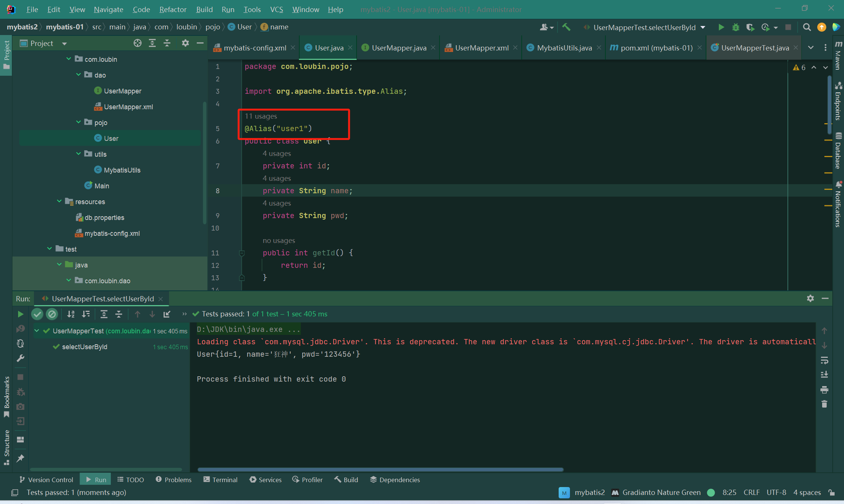Click Select Opened File target icon
Screen dimensions: 844x504
[138, 43]
